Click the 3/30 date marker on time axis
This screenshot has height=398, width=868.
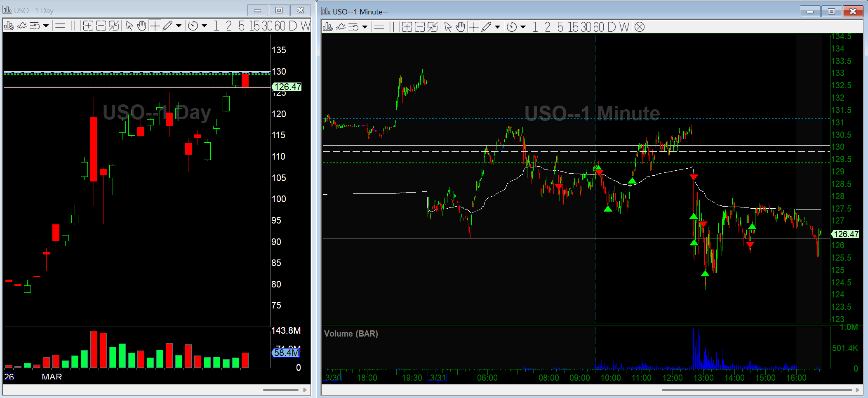coord(333,377)
